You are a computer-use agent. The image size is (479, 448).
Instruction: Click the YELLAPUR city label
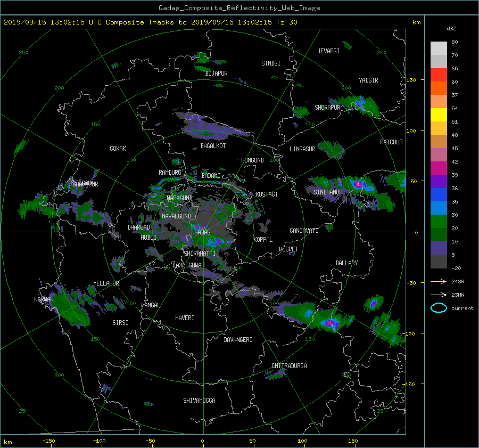(106, 283)
